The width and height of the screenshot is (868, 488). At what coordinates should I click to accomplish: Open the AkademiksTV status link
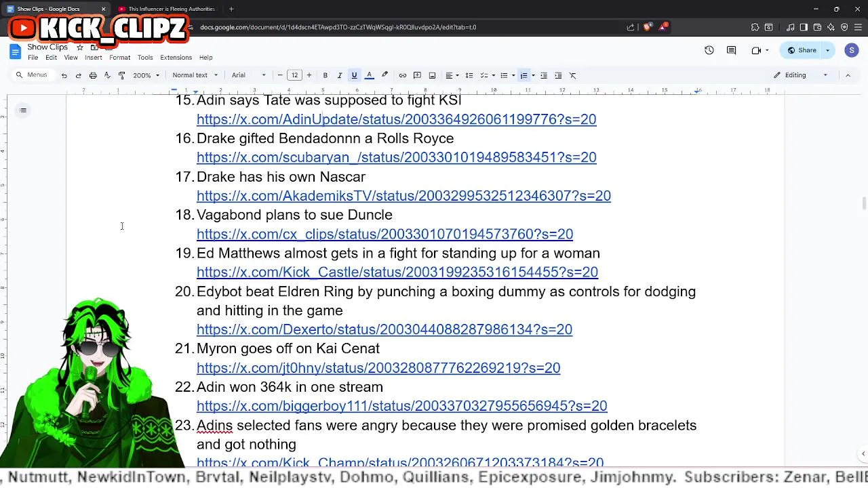[403, 196]
